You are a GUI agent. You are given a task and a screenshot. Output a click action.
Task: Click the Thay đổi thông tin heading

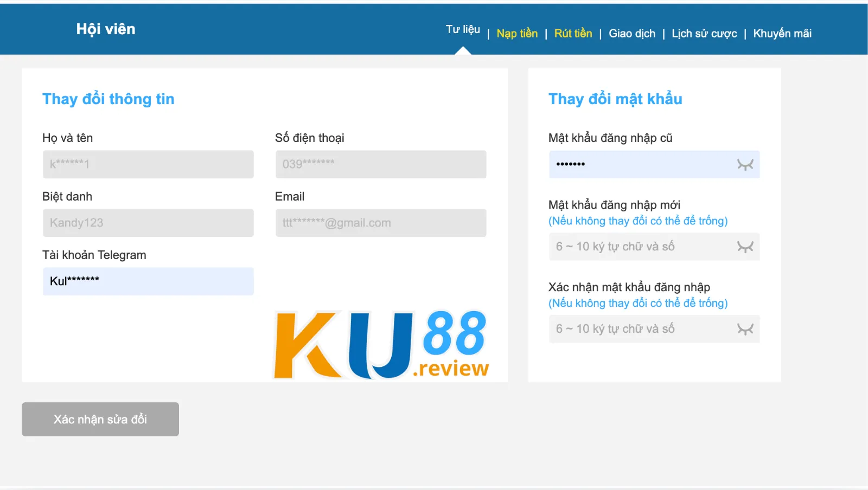(108, 99)
